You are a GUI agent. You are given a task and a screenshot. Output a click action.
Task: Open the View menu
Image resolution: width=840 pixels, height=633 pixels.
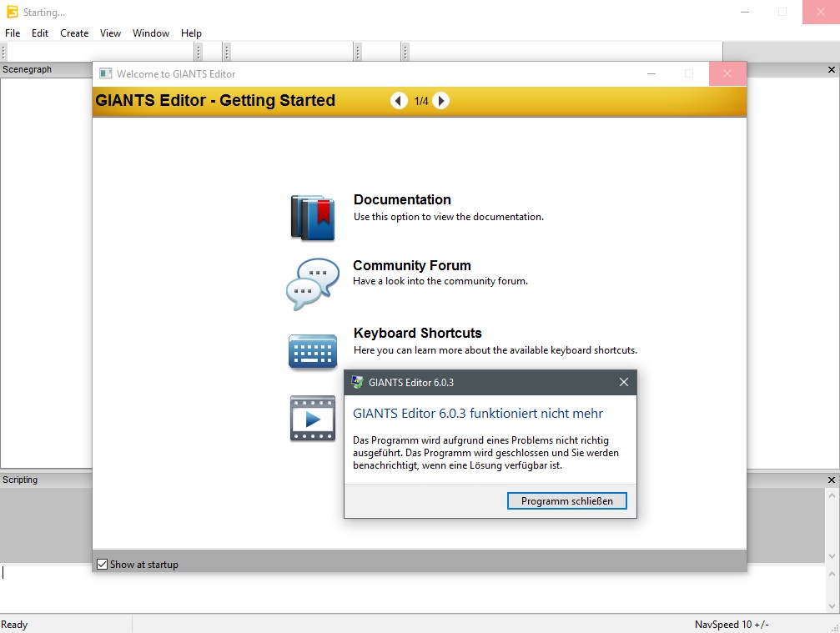110,33
